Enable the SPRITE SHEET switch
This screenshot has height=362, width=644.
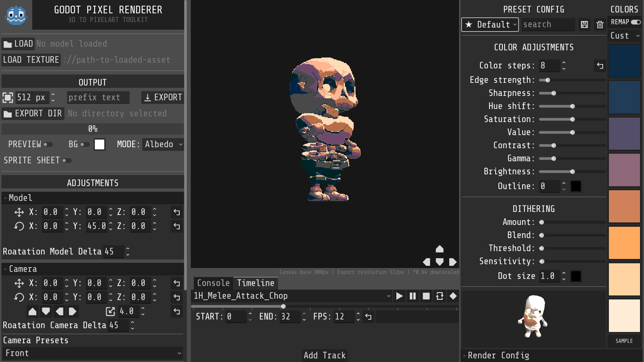(67, 161)
